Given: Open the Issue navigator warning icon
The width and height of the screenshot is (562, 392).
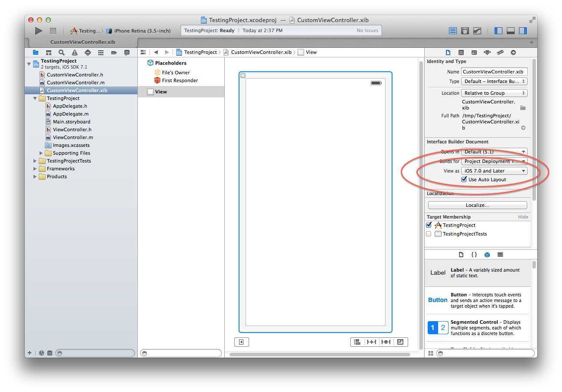Looking at the screenshot, I should [x=75, y=52].
